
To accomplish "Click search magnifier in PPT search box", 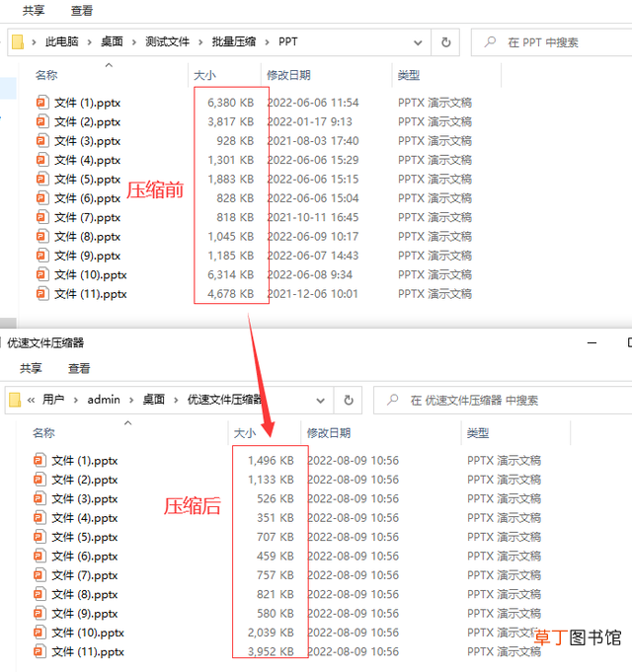I will tap(490, 42).
